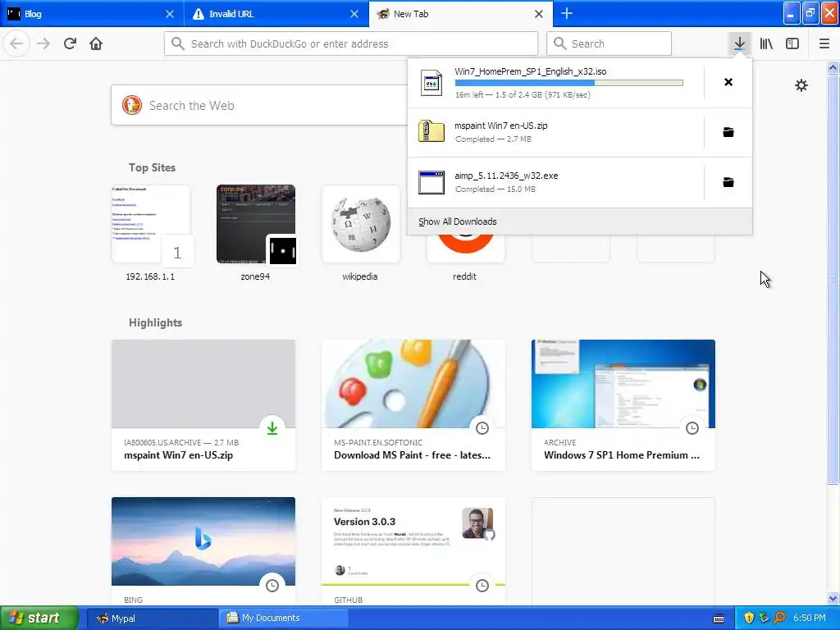
Task: Click the magnifier in the Search box
Action: tap(559, 43)
